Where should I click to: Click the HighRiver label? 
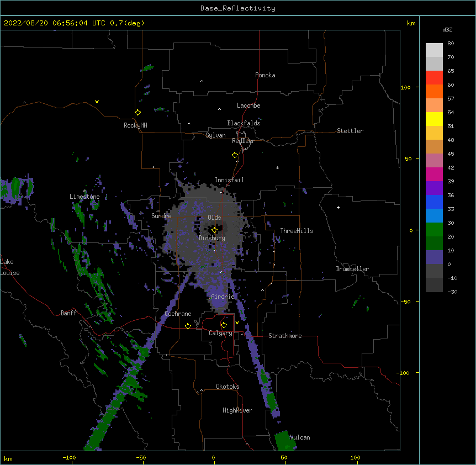237,410
